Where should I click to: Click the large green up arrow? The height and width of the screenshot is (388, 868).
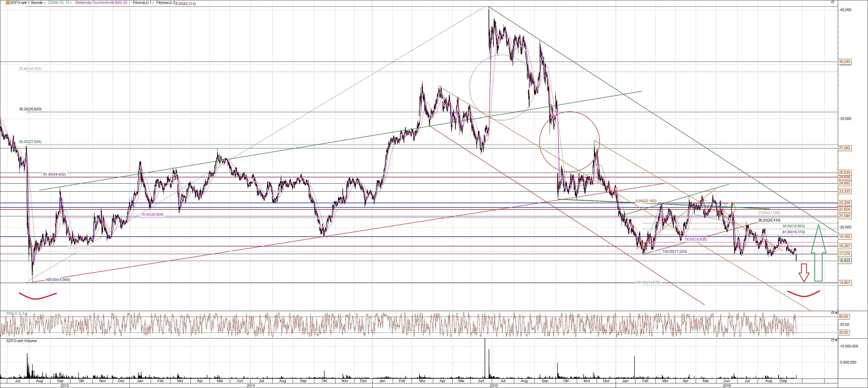(x=818, y=253)
